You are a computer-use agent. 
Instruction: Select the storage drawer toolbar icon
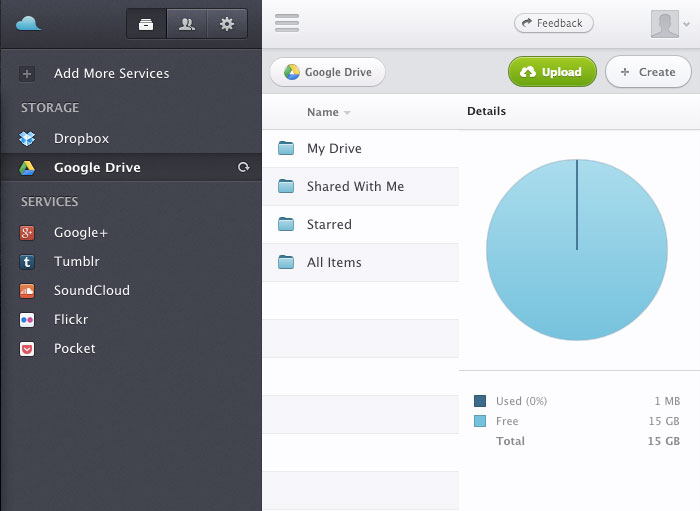pyautogui.click(x=146, y=24)
